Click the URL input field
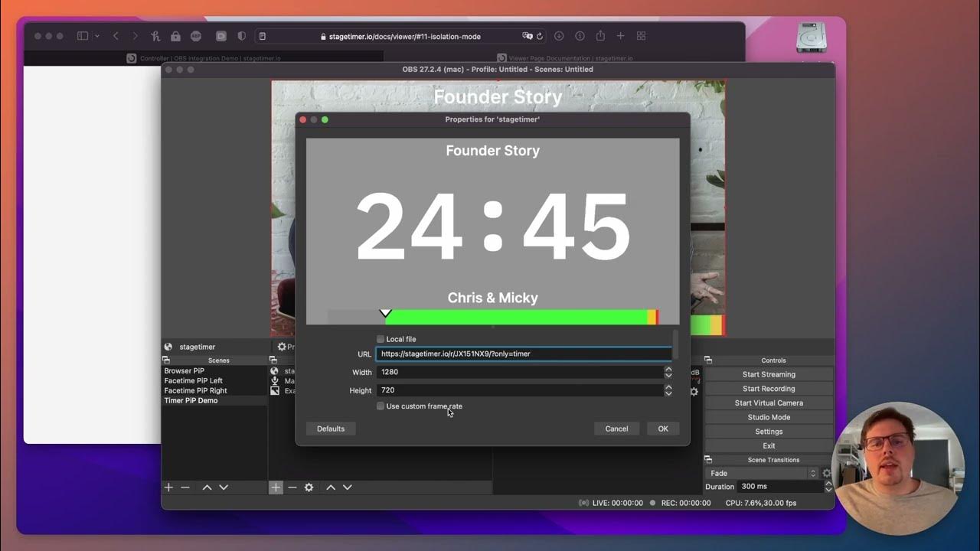The width and height of the screenshot is (980, 551). (x=524, y=354)
